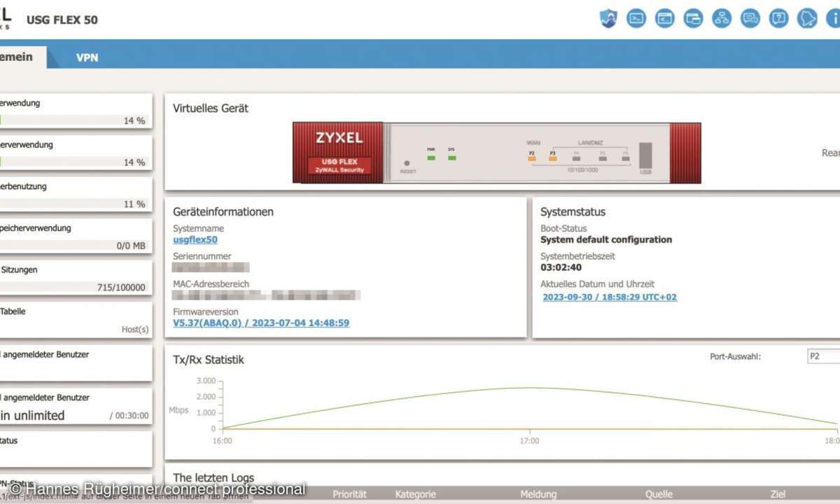Open the web console code icon
Image resolution: width=840 pixels, height=504 pixels.
coord(665,19)
